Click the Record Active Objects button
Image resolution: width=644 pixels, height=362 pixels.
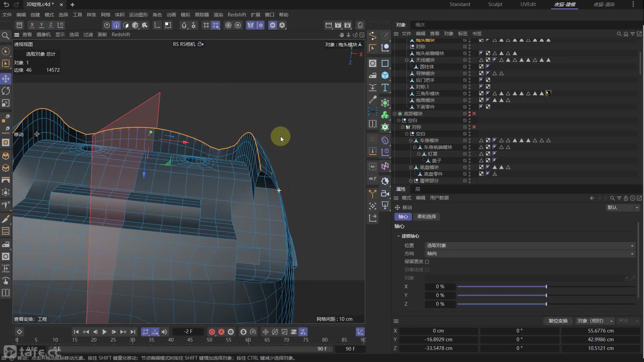[212, 332]
